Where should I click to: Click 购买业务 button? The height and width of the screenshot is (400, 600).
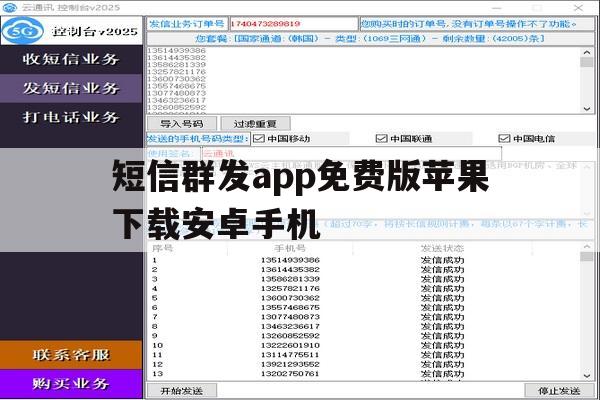point(71,384)
